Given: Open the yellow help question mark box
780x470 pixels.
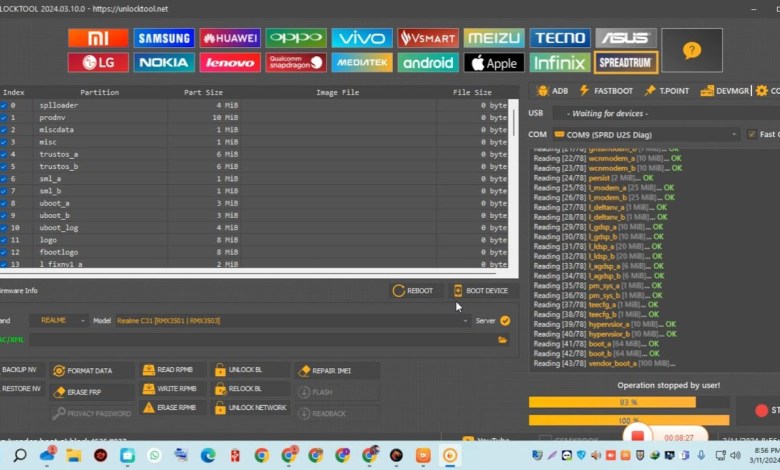Looking at the screenshot, I should (x=691, y=50).
